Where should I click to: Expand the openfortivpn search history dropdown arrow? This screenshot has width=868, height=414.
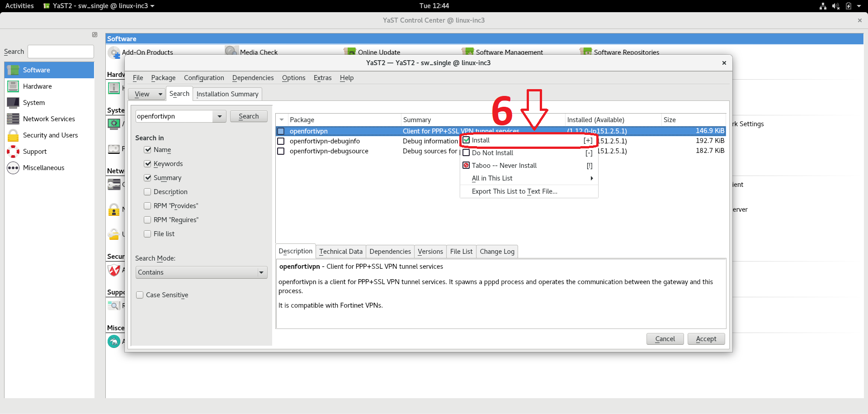219,116
